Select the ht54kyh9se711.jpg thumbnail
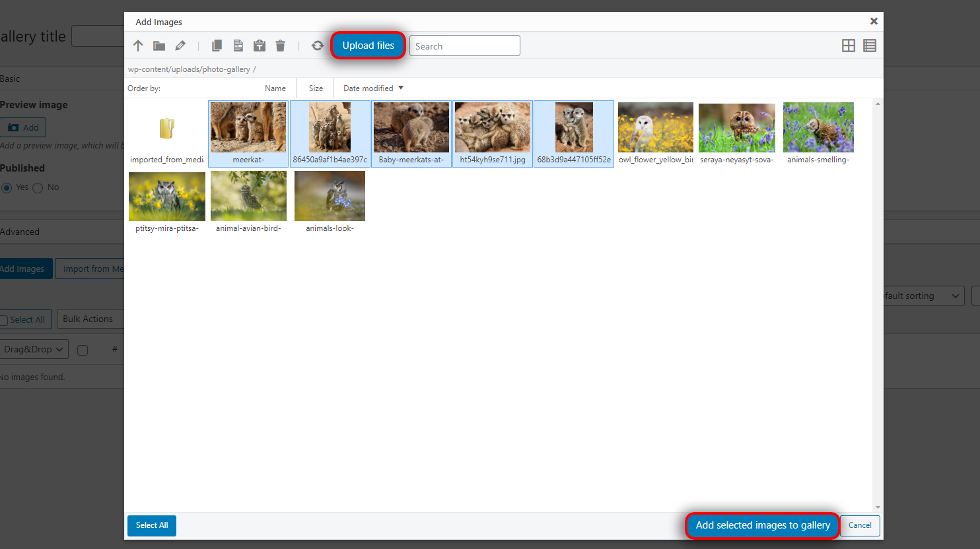Image resolution: width=980 pixels, height=549 pixels. [x=493, y=133]
